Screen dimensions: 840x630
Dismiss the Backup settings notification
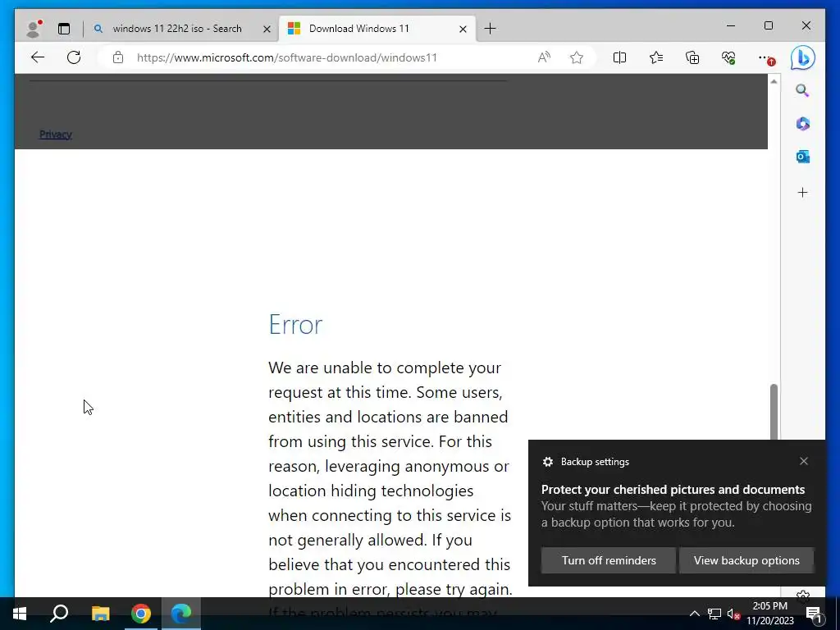point(804,461)
